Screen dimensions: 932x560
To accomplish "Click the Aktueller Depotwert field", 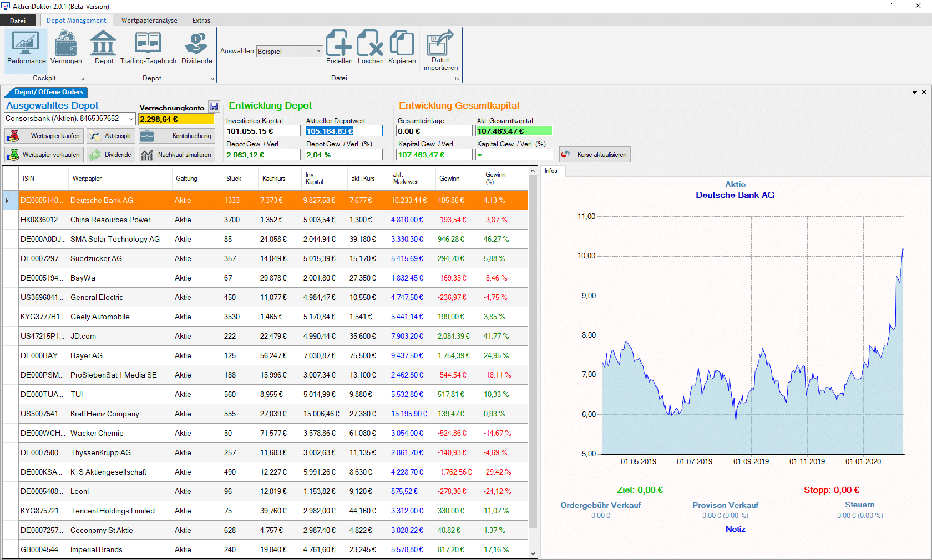I will point(343,131).
